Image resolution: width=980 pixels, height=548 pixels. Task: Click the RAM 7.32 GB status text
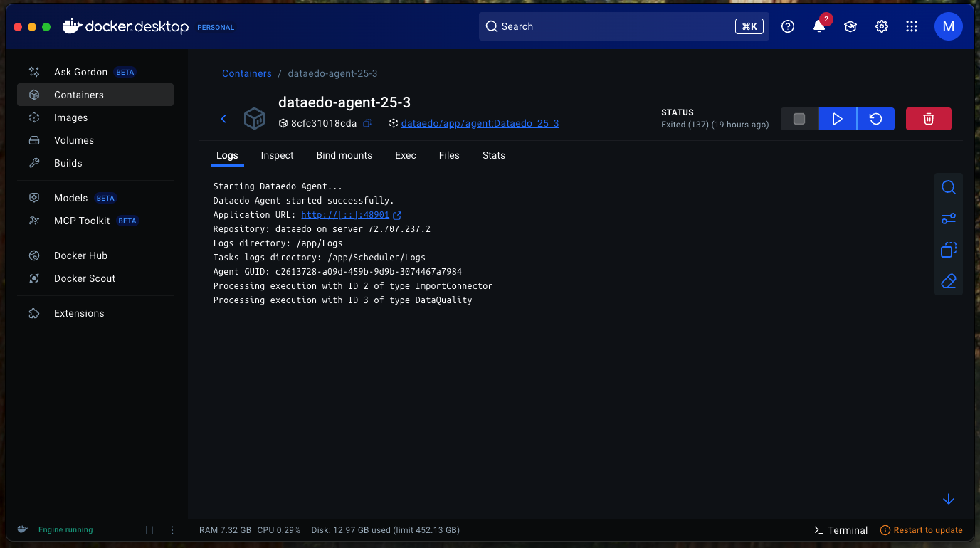tap(226, 530)
